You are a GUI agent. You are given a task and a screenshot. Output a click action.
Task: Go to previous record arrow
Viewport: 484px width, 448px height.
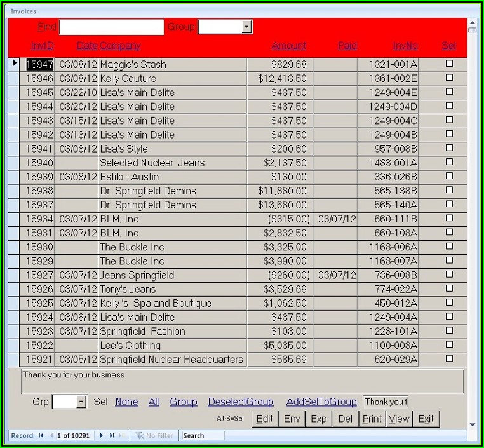tap(51, 435)
